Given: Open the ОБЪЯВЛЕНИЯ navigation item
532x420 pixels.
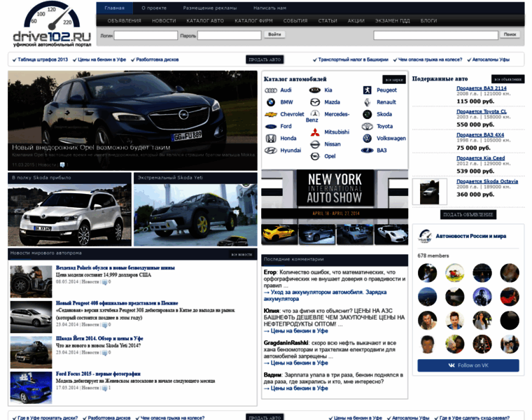Looking at the screenshot, I should tap(124, 21).
